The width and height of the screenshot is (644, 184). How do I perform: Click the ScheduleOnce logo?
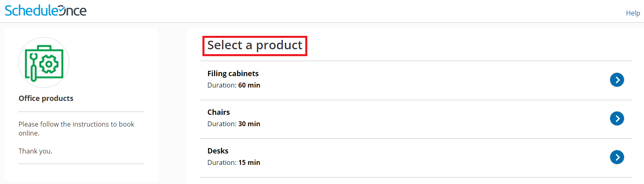pyautogui.click(x=45, y=11)
